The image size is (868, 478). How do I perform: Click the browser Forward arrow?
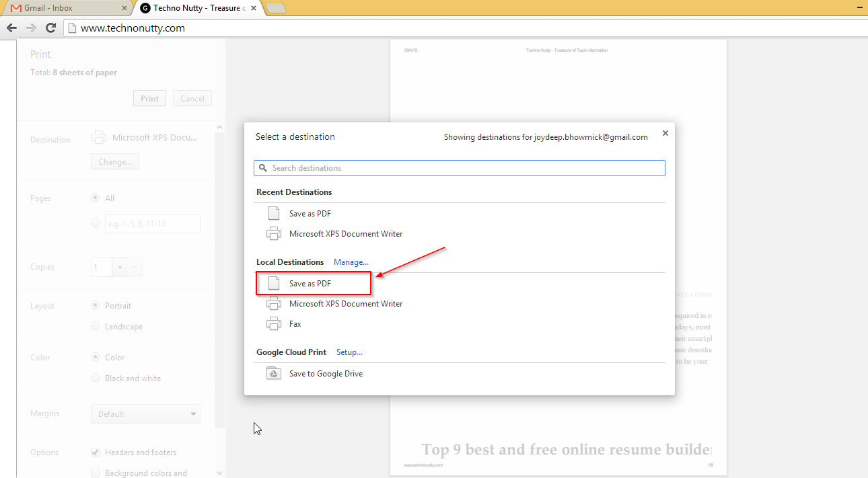click(x=31, y=28)
